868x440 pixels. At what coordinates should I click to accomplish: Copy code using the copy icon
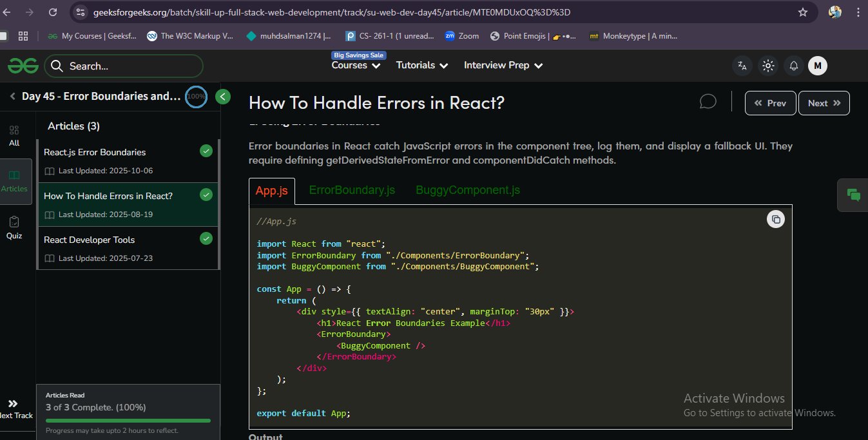[x=776, y=219]
